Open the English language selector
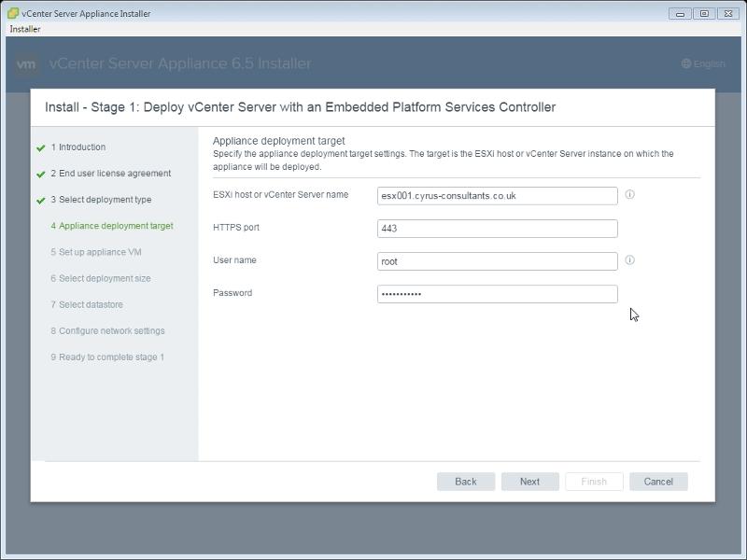 pos(703,63)
